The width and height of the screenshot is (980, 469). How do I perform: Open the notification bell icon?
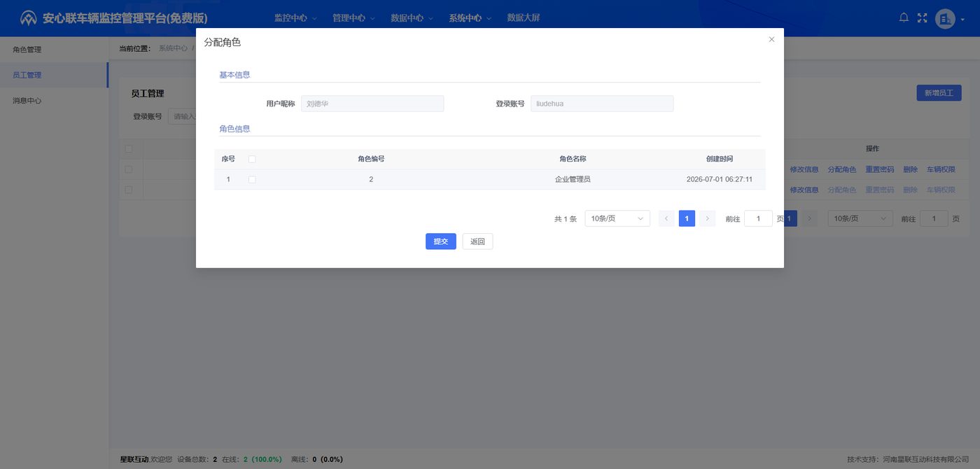[x=904, y=17]
